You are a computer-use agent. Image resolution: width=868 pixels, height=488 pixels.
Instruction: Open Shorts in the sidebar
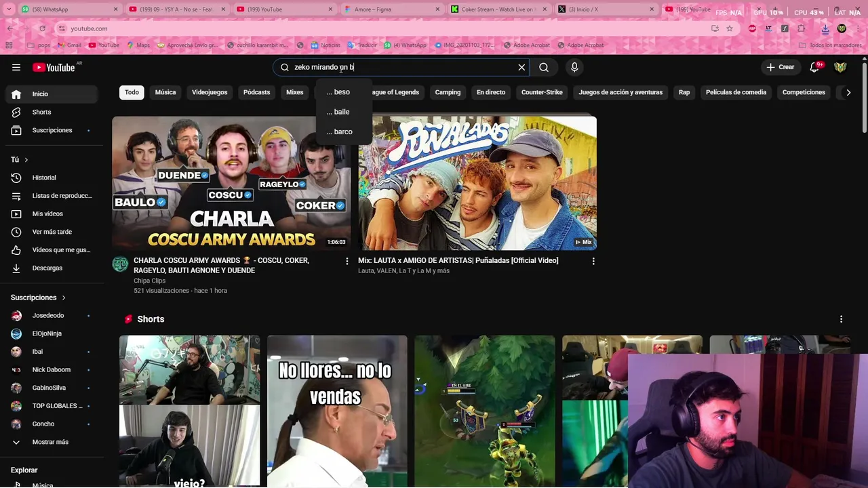click(x=52, y=112)
